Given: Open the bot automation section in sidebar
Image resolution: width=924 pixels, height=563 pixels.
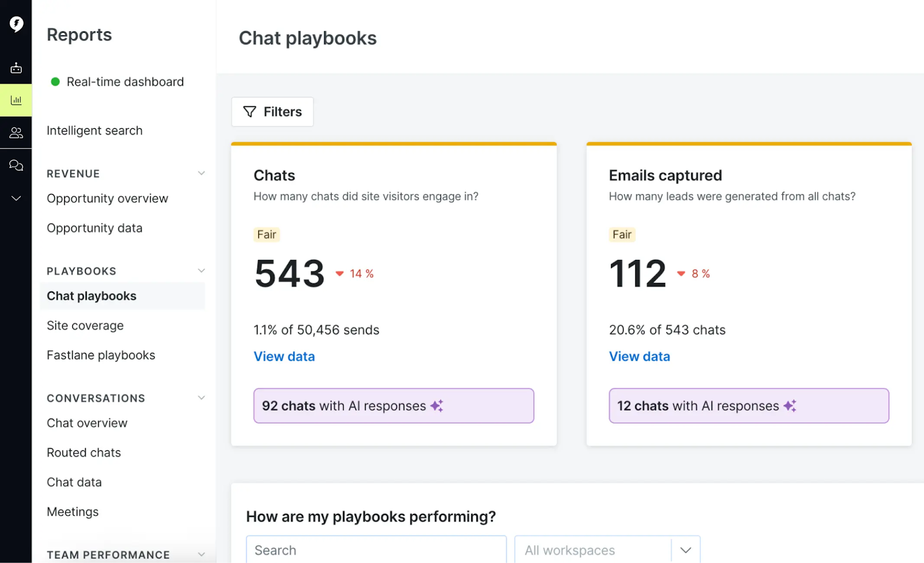Looking at the screenshot, I should [x=16, y=67].
